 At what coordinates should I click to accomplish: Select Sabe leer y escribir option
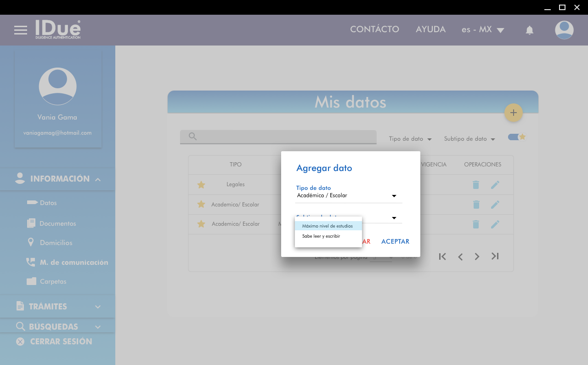(321, 236)
